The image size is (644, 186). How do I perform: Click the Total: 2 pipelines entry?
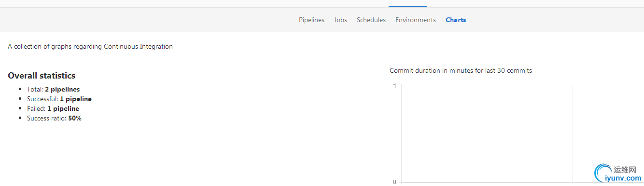(x=53, y=89)
